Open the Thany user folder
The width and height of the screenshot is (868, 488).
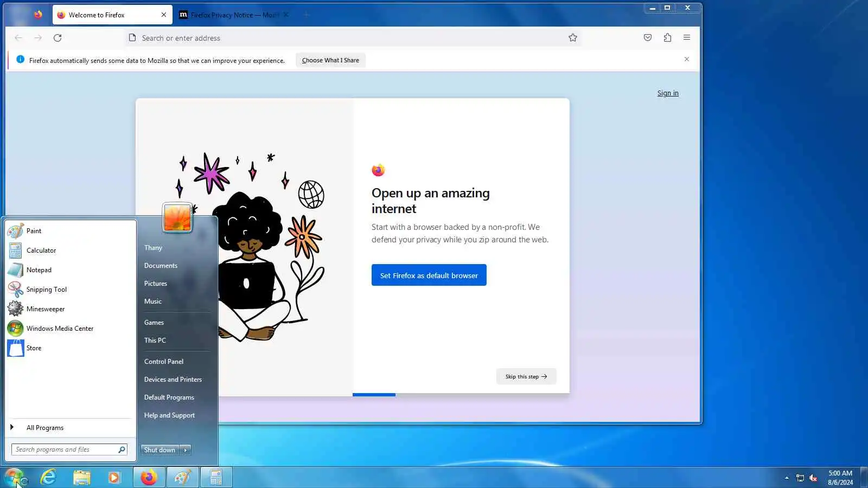(153, 248)
